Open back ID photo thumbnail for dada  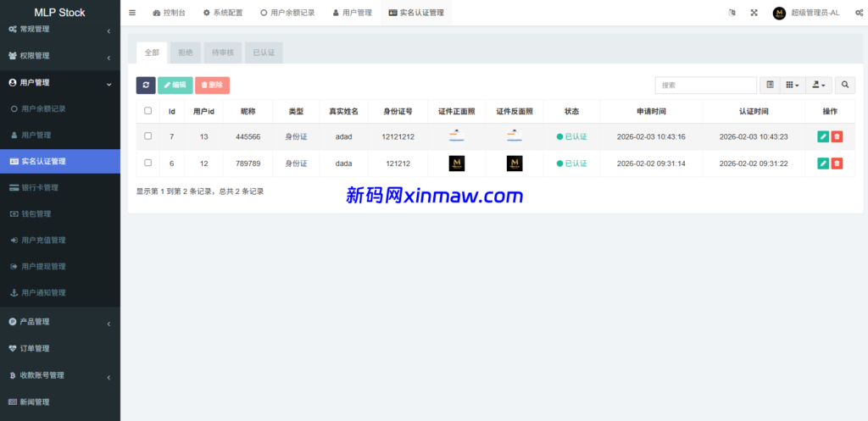tap(515, 163)
